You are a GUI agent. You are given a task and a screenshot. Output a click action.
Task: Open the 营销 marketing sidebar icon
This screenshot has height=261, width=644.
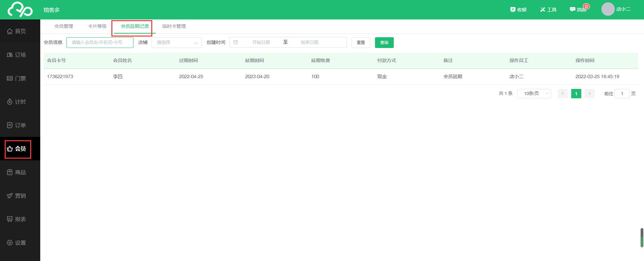click(x=10, y=196)
